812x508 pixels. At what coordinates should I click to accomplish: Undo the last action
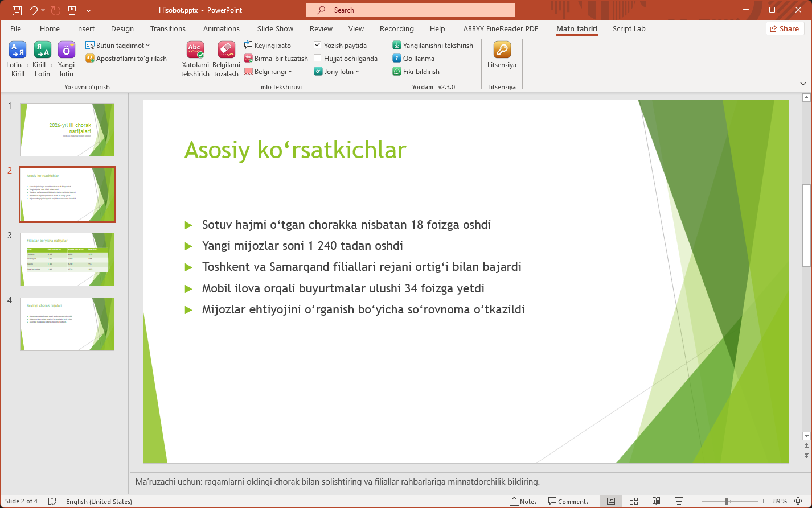33,10
